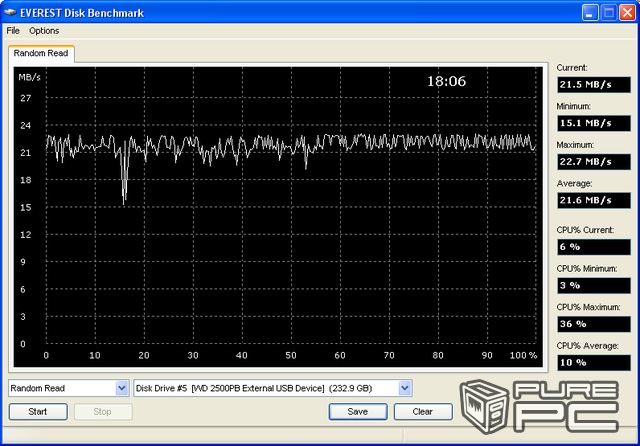Open the Options menu
Viewport: 640px width, 446px height.
click(44, 31)
